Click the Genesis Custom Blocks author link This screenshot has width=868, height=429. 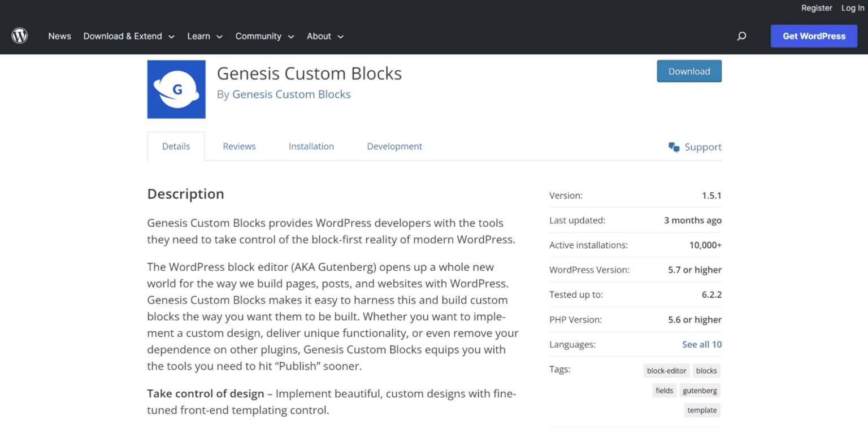[291, 94]
